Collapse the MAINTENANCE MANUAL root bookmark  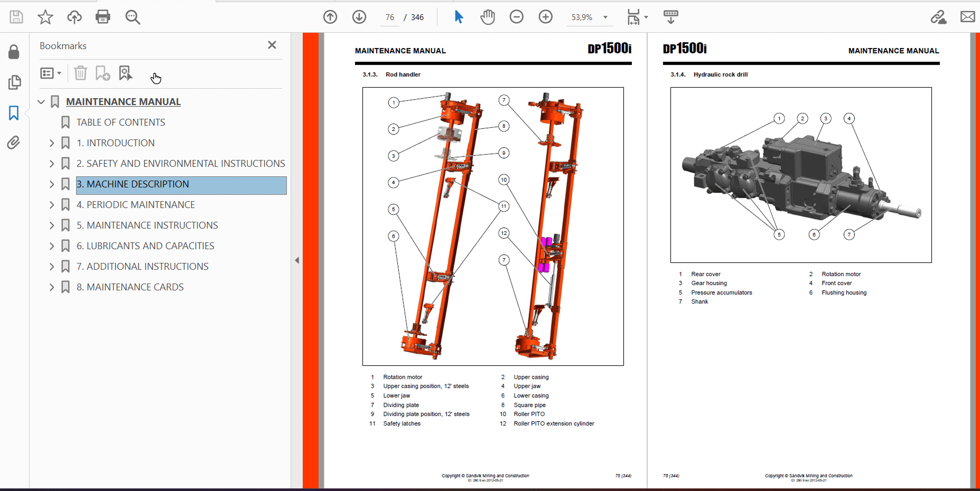coord(41,102)
